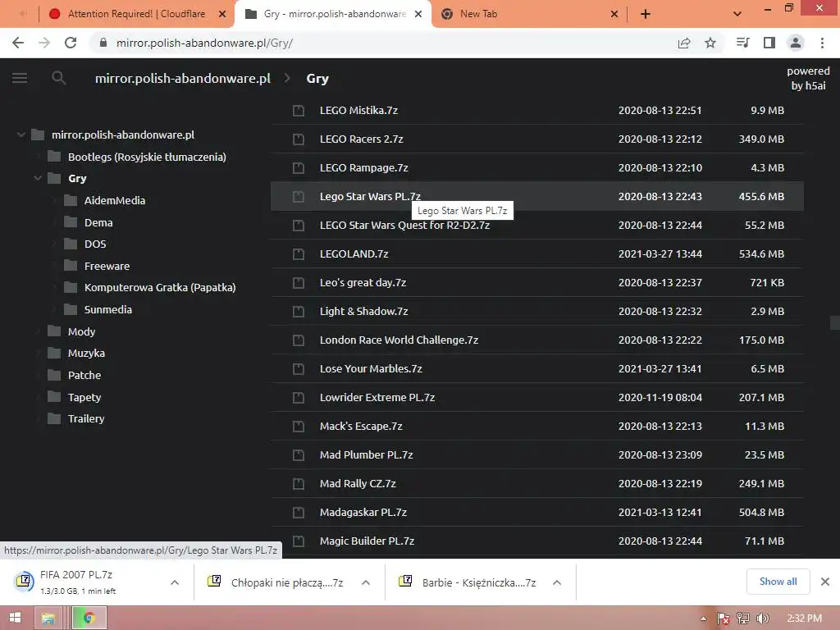
Task: Close the Gry mirror tab
Action: [x=418, y=15]
